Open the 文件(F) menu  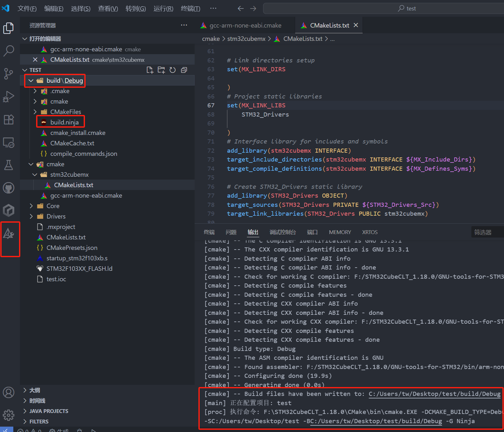27,9
